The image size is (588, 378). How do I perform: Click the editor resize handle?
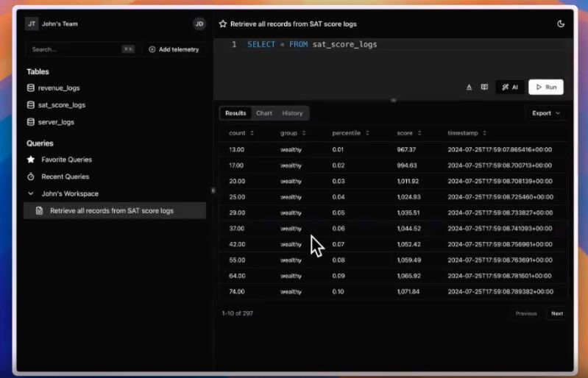(x=394, y=101)
